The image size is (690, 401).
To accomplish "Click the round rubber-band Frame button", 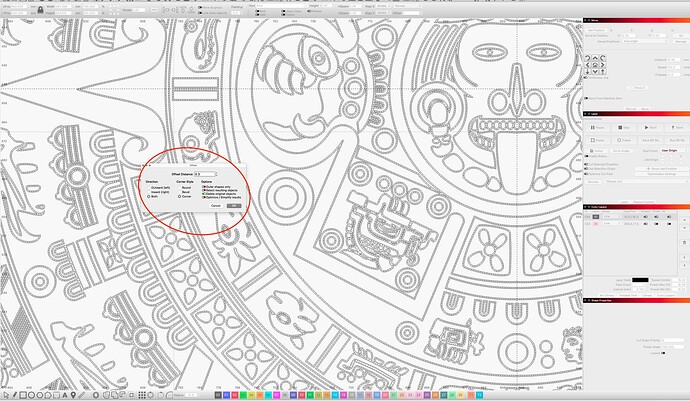I will pyautogui.click(x=624, y=140).
